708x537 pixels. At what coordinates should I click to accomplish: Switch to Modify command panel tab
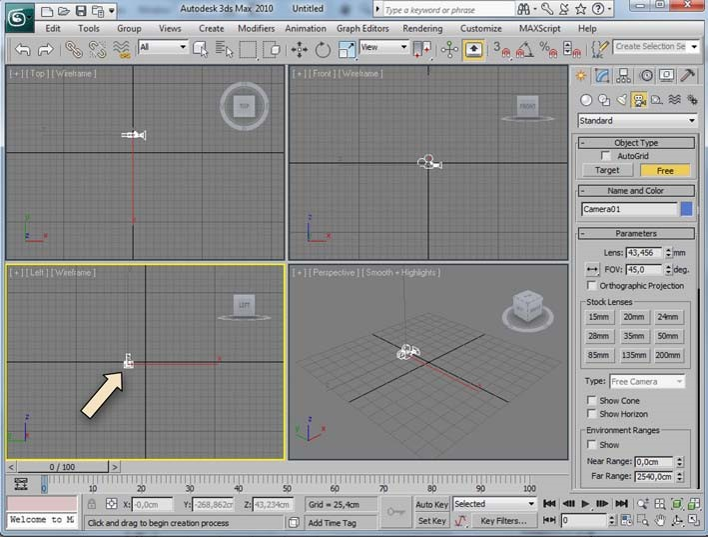click(602, 75)
